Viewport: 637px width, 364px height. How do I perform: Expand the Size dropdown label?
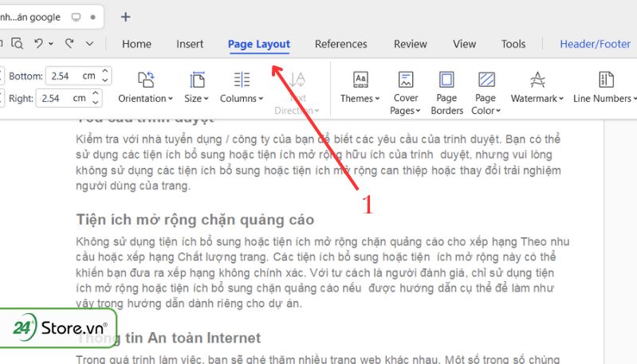pyautogui.click(x=196, y=99)
